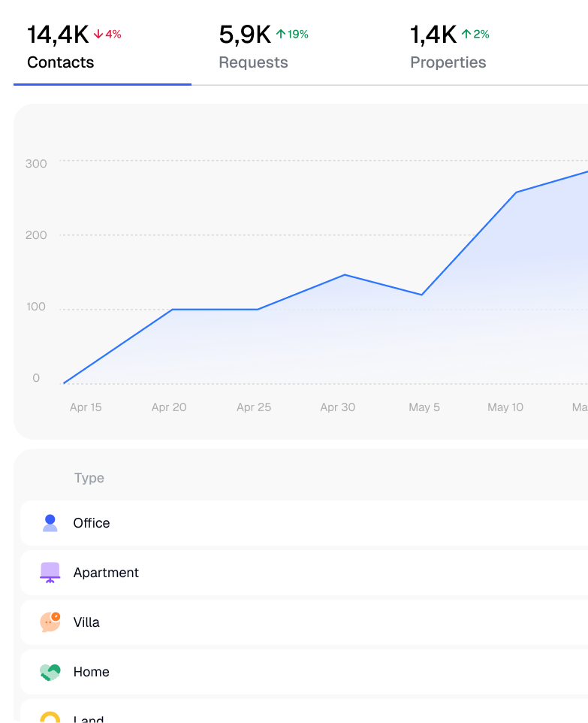Click the chart line point above May 10
Viewport: 588px width, 723px height.
517,192
